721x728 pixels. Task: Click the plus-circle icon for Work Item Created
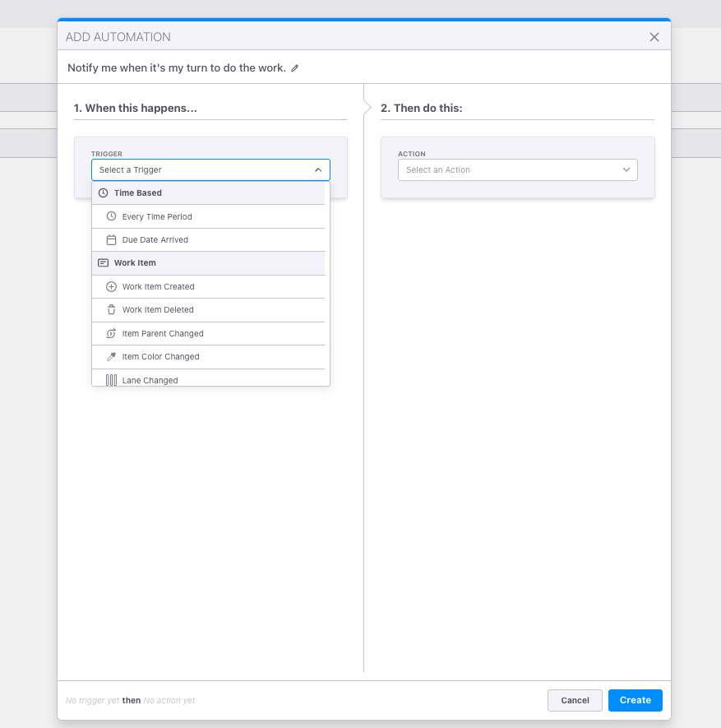tap(112, 287)
